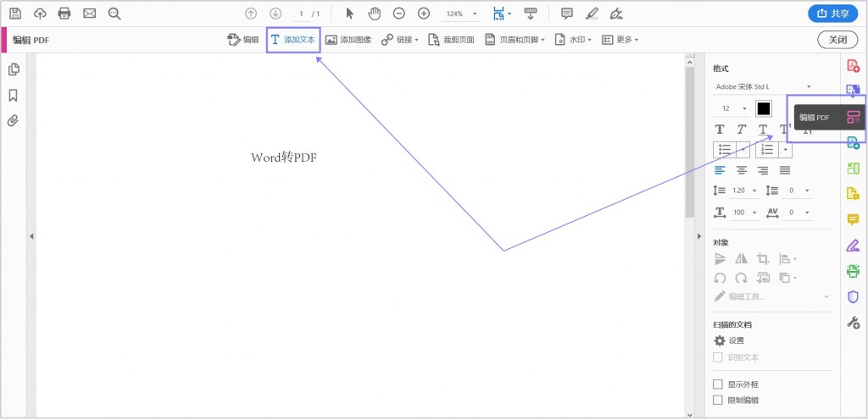Click the vertical scrollbar thumb
Image resolution: width=868 pixels, height=420 pixels.
pyautogui.click(x=689, y=142)
